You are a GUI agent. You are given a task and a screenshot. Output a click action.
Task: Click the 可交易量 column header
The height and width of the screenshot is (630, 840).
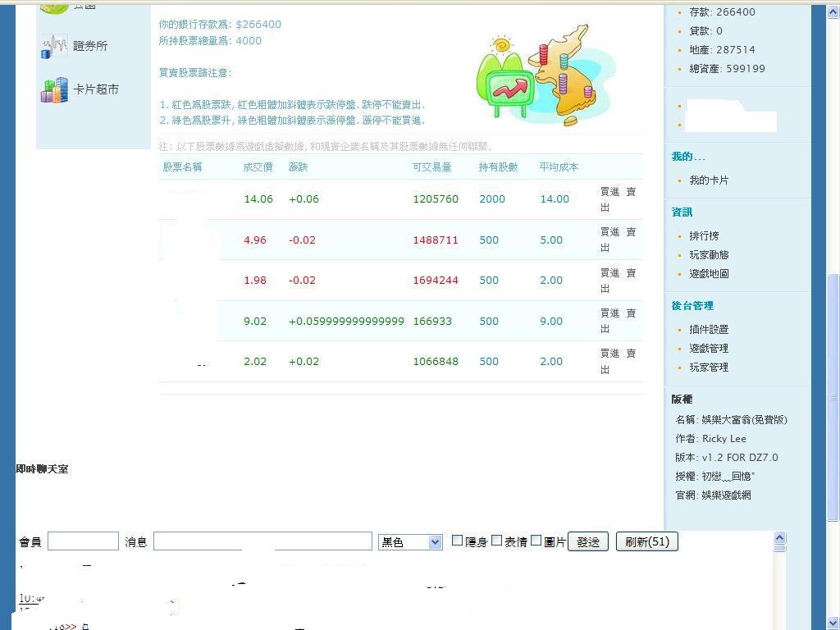tap(431, 167)
